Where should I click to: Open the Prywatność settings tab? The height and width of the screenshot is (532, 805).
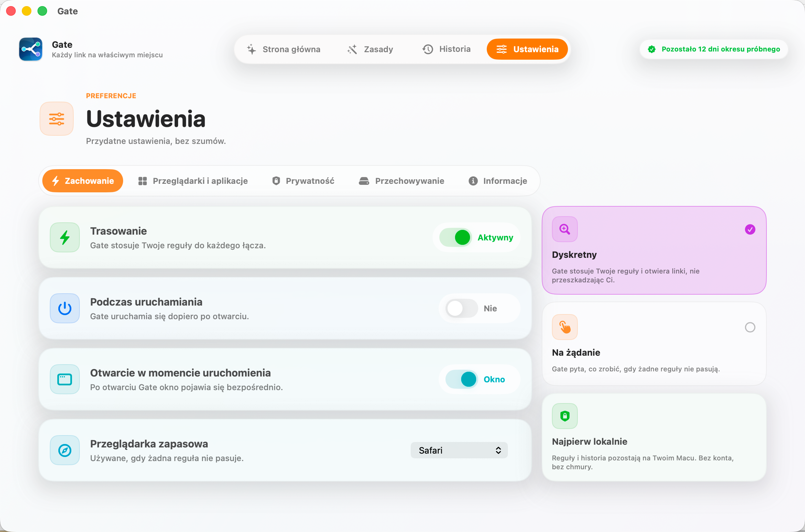303,181
